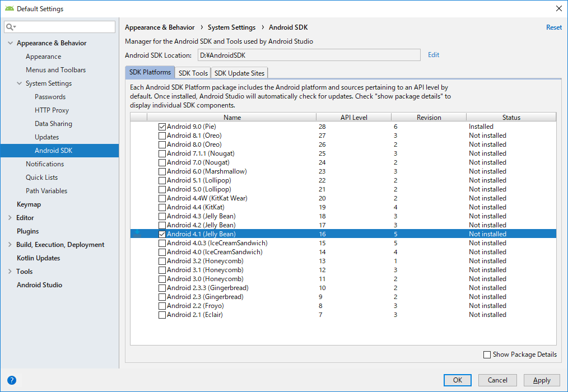Sort by API Level column header
Image resolution: width=568 pixels, height=392 pixels.
pos(353,118)
